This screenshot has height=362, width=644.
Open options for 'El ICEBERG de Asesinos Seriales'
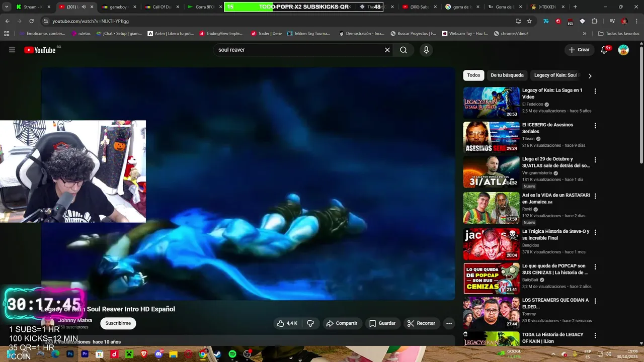click(x=595, y=126)
